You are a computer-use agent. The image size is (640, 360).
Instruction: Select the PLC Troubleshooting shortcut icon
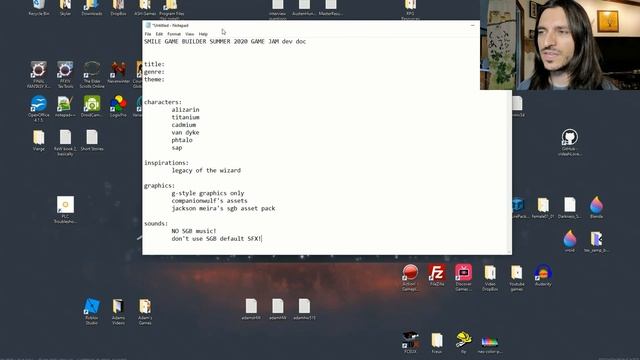[65, 210]
